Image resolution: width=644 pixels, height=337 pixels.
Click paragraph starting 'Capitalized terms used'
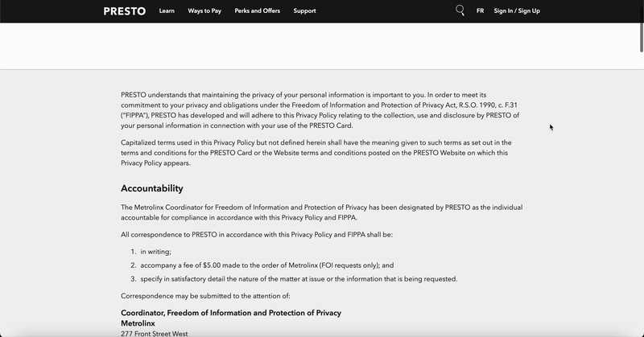[x=316, y=153]
